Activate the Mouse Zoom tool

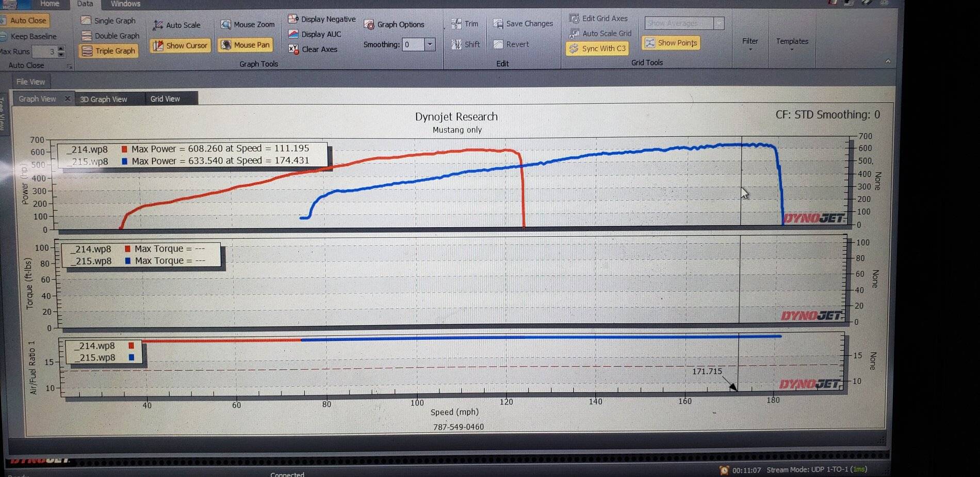click(x=248, y=24)
